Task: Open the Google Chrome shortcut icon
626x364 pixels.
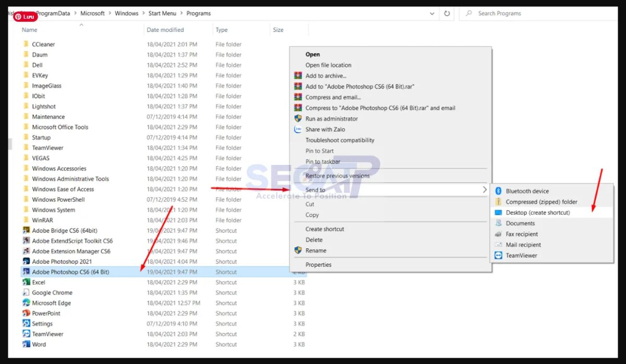Action: coord(26,293)
